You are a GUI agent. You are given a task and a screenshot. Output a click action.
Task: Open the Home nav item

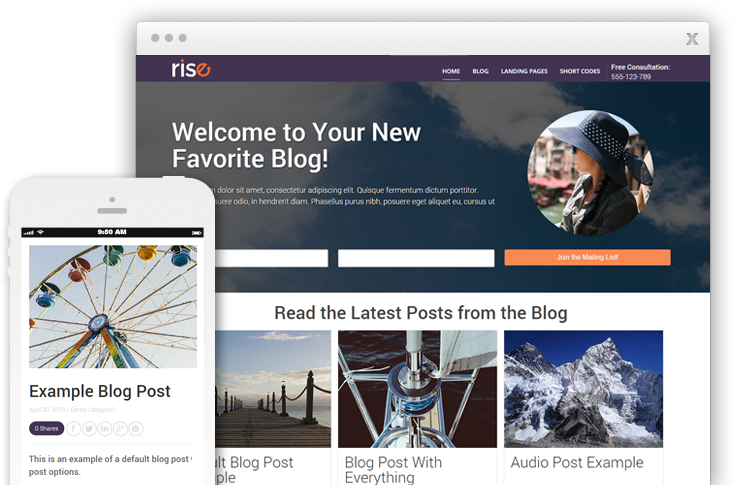click(x=451, y=71)
